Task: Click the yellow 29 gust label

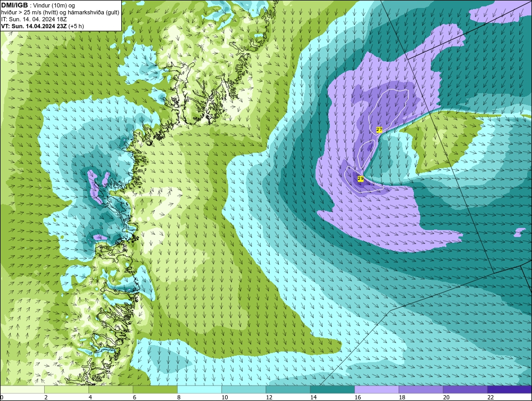Action: pyautogui.click(x=361, y=178)
